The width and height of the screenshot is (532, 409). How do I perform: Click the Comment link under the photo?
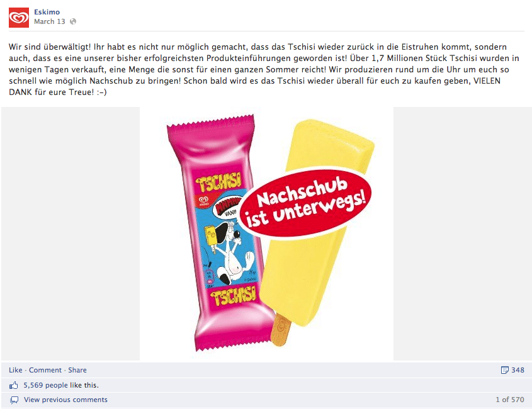click(x=45, y=370)
